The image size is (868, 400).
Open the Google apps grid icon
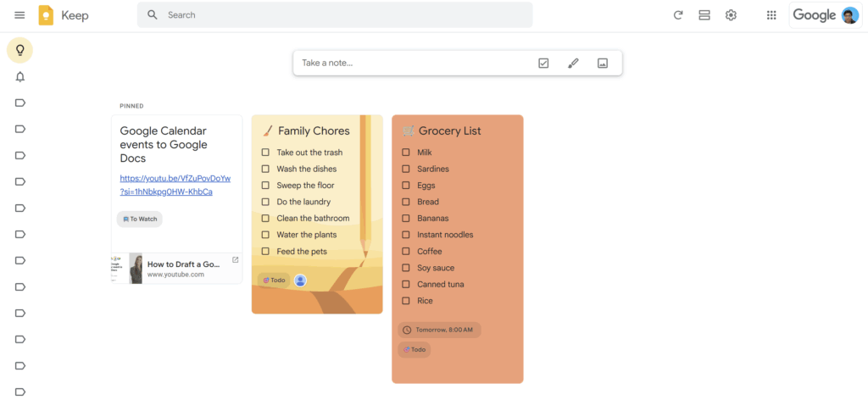tap(771, 15)
